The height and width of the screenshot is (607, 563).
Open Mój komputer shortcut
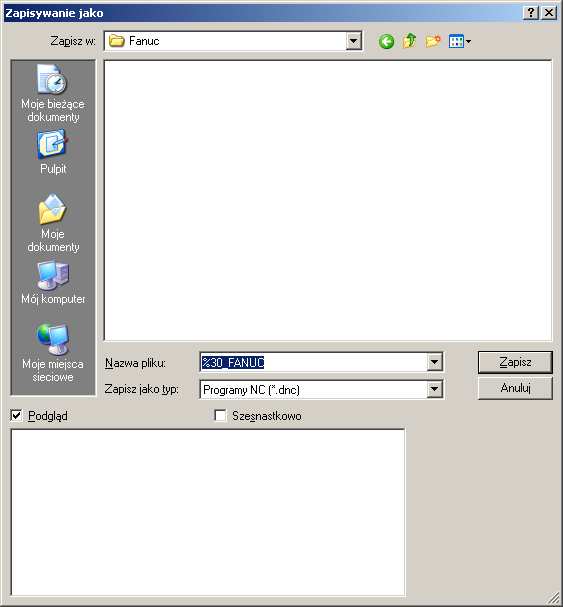click(53, 283)
